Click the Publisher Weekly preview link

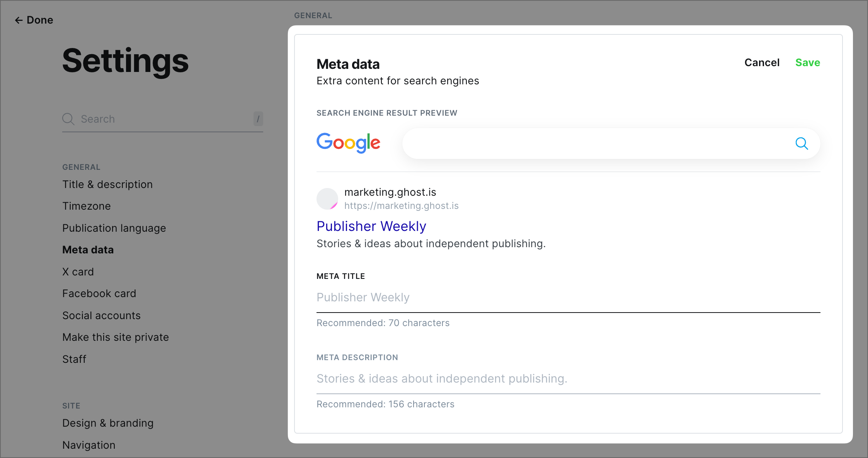(x=371, y=226)
